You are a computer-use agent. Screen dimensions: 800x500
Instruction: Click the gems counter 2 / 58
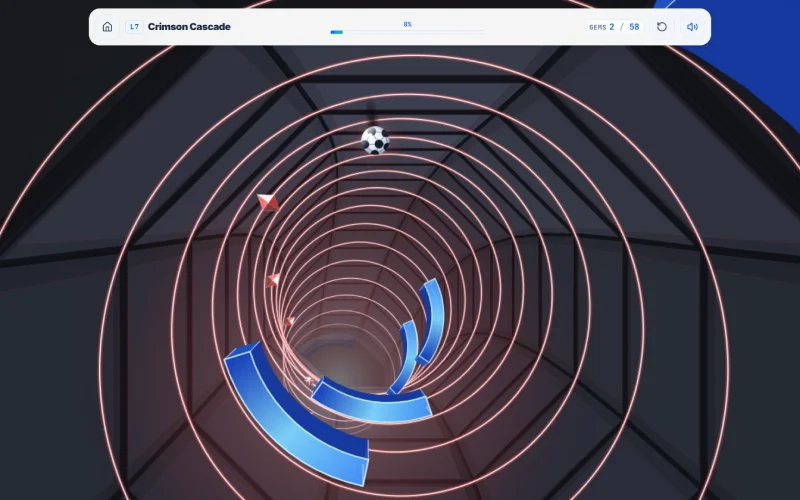point(614,27)
